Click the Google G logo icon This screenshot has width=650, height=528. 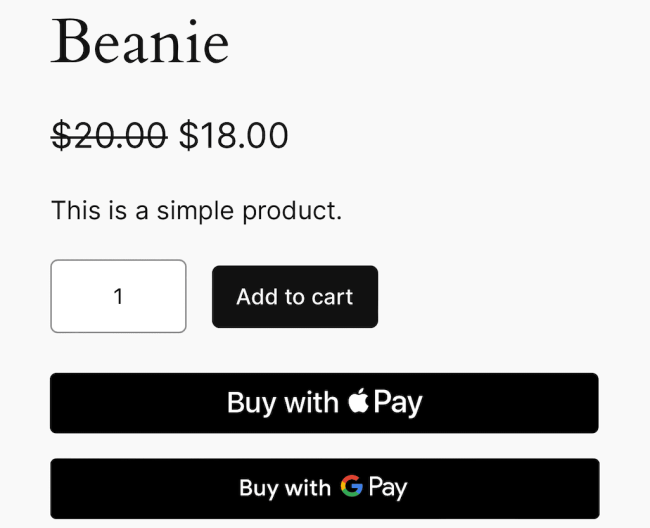point(351,487)
